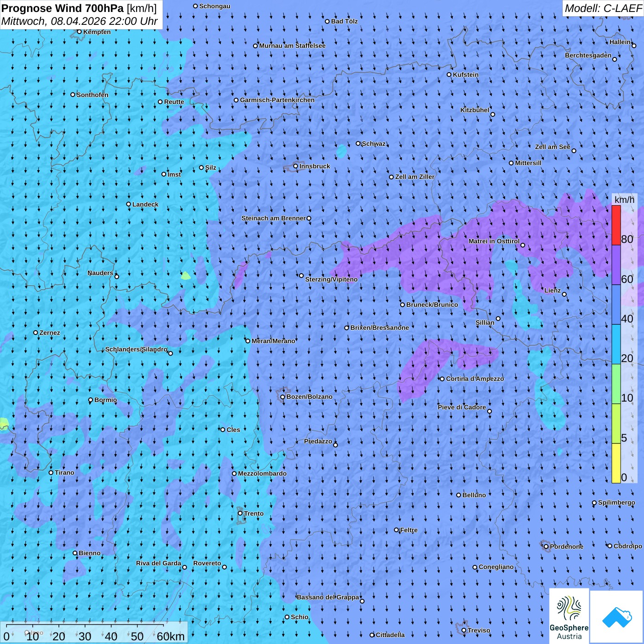Image resolution: width=644 pixels, height=644 pixels.
Task: Click the 'Bozen/Bolzano' city label
Action: pos(309,397)
